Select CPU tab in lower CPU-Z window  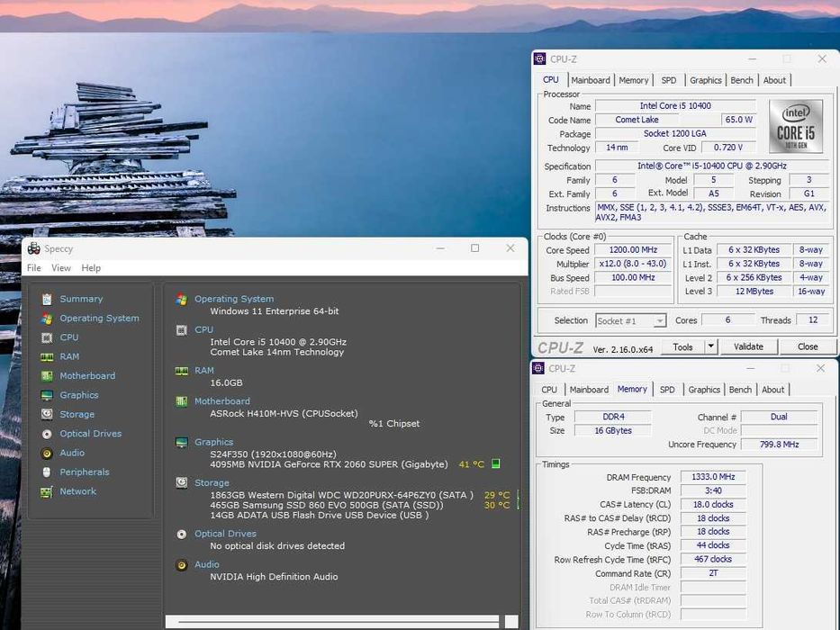point(549,390)
